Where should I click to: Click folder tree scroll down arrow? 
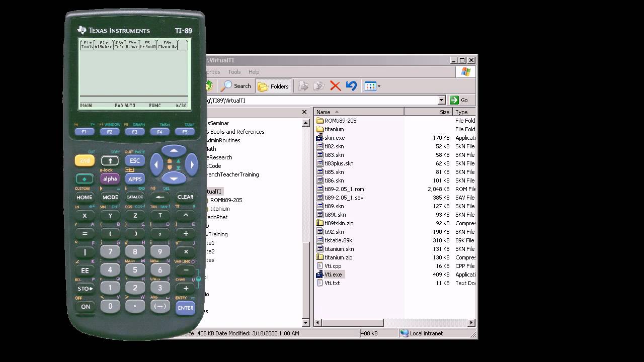(x=306, y=322)
